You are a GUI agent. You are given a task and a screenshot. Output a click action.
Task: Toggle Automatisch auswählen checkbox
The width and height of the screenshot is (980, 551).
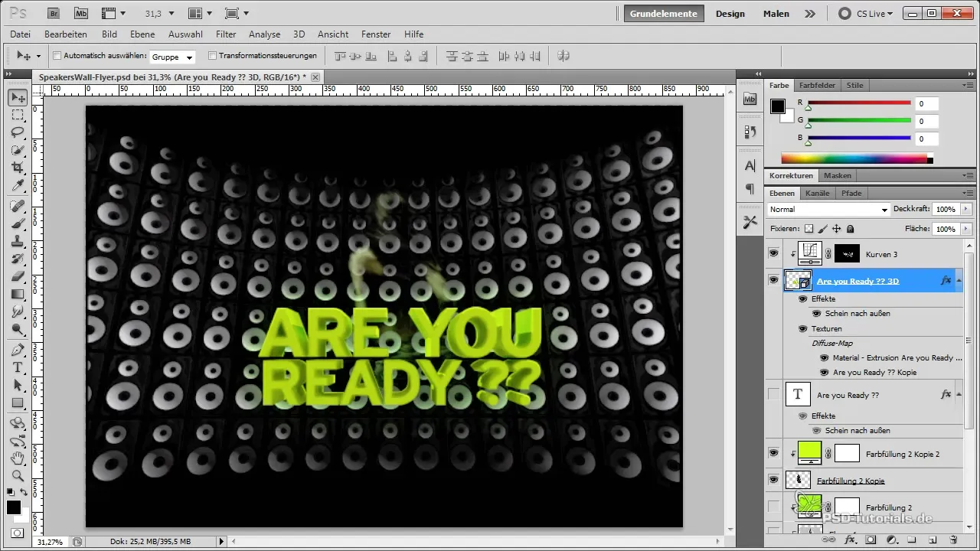click(x=57, y=56)
